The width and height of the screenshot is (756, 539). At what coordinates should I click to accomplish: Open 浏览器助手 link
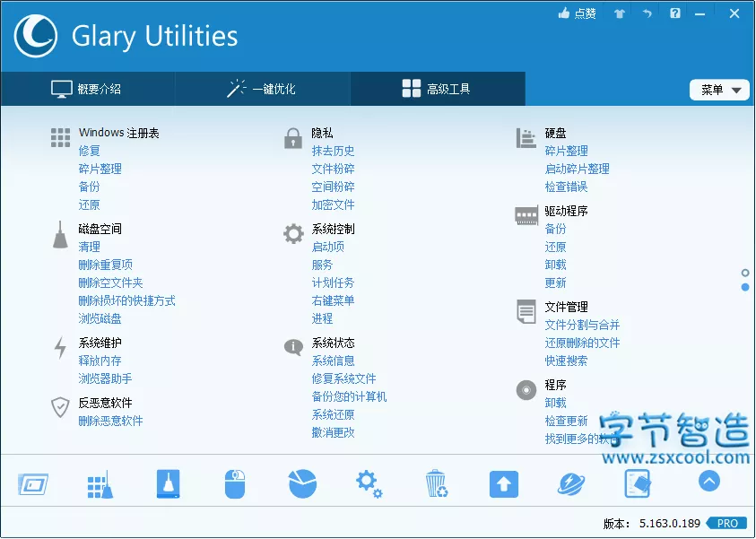pyautogui.click(x=105, y=378)
